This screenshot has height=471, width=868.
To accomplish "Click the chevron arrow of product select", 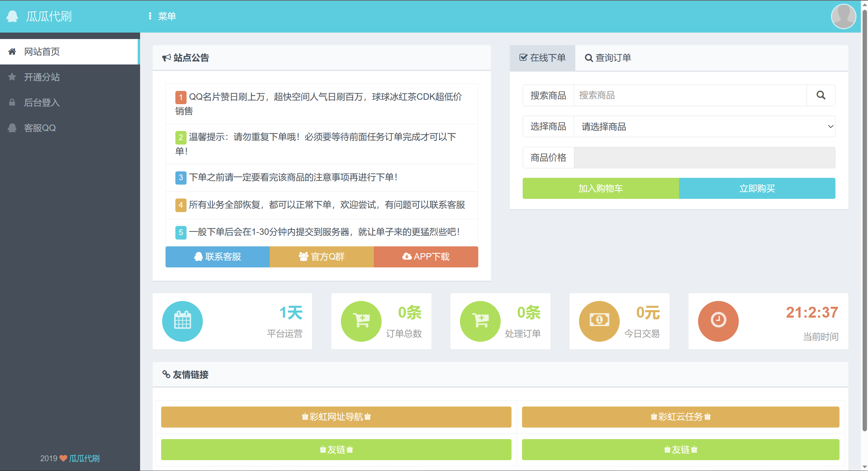I will tap(830, 127).
